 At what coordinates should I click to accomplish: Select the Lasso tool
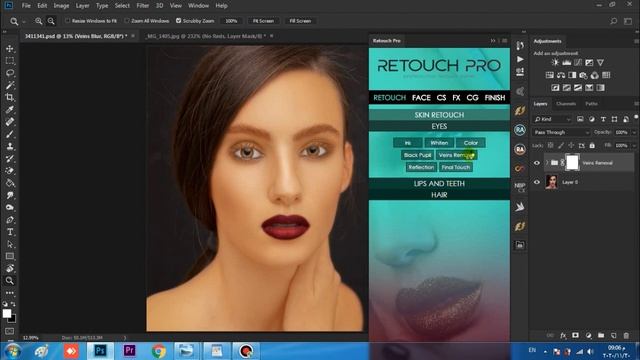pyautogui.click(x=10, y=73)
